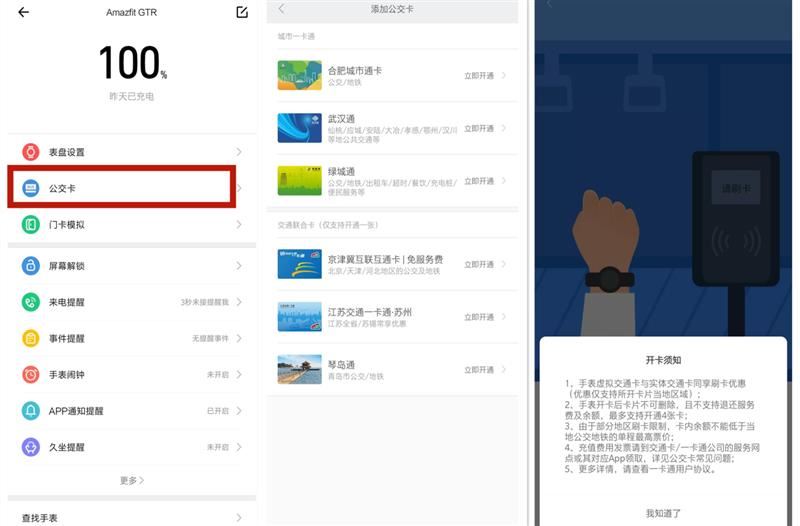Open the 武汉通 card thumbnail
Viewport: 800px width, 526px height.
[299, 128]
